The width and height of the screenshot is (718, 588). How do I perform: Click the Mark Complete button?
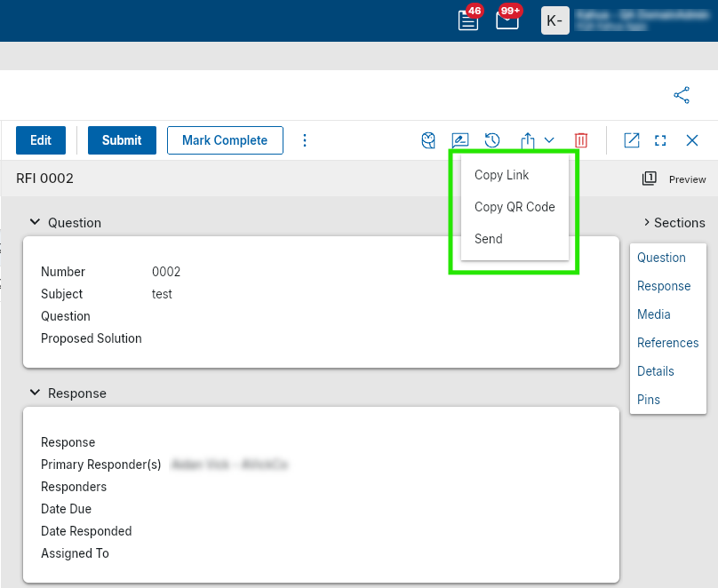click(225, 140)
